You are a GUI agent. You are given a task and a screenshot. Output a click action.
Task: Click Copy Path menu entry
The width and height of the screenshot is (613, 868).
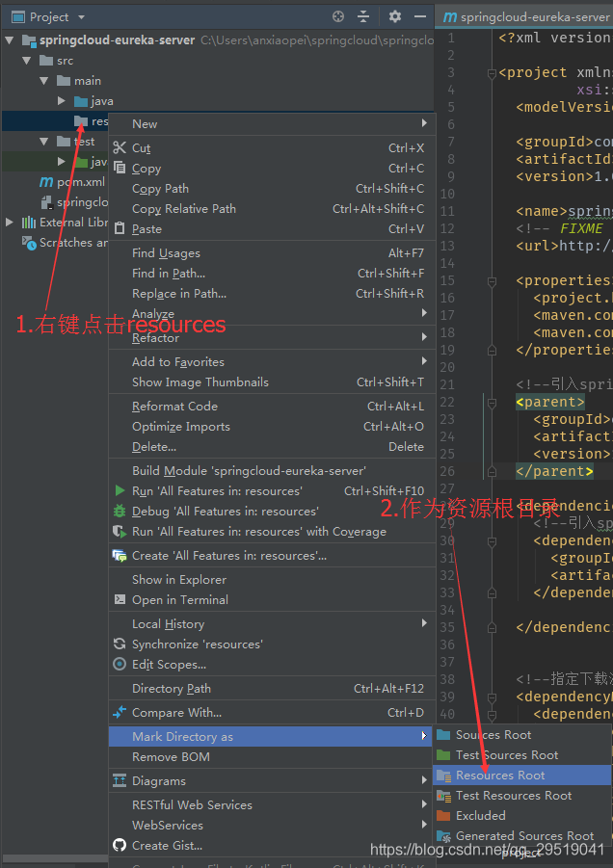pyautogui.click(x=273, y=189)
